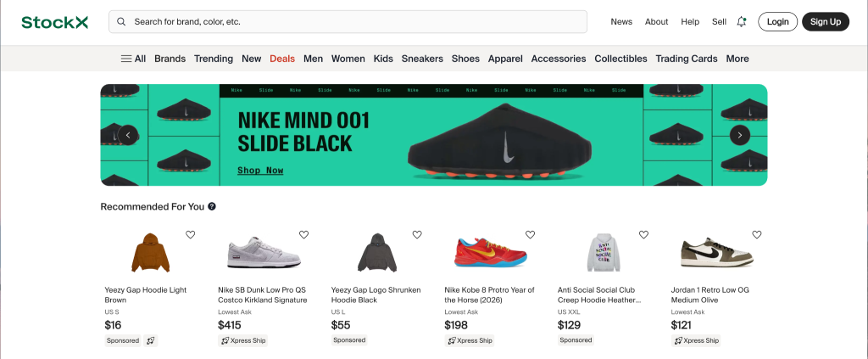
Task: Open the notifications bell
Action: click(742, 22)
